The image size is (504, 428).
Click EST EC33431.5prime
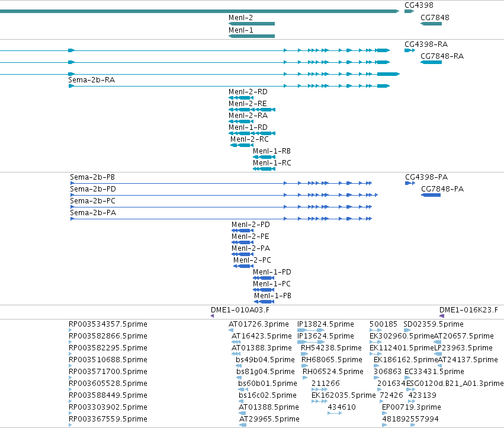tap(407, 378)
